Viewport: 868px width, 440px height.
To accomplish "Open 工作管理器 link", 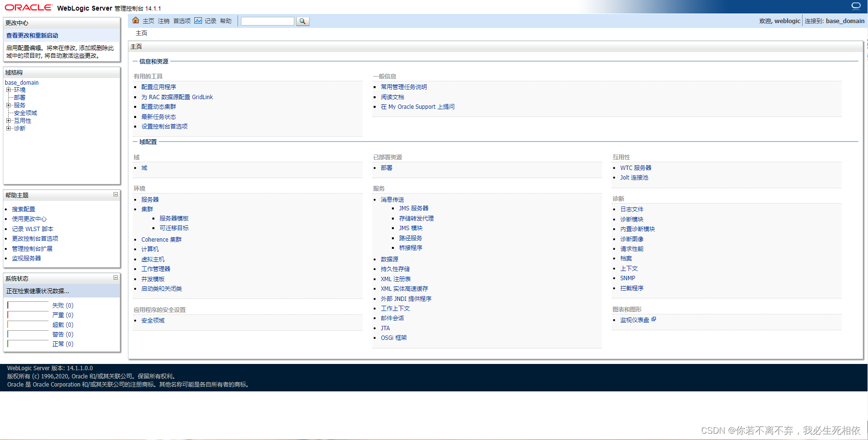I will point(156,269).
